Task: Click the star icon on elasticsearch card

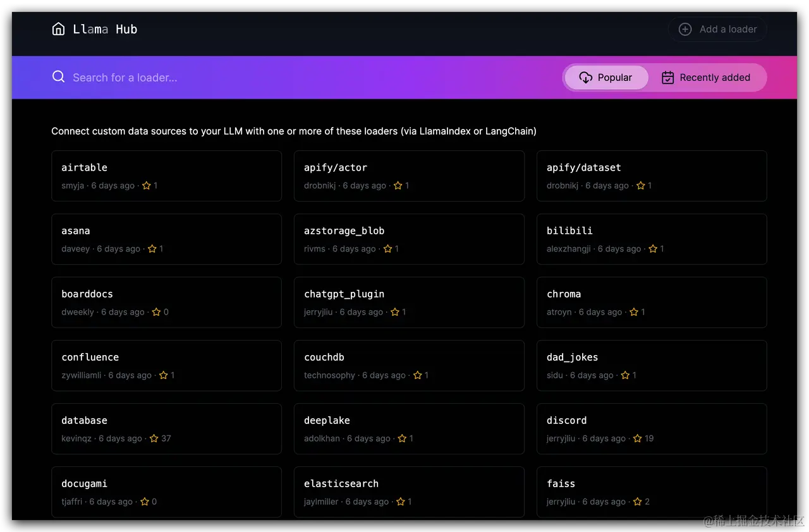Action: (401, 502)
